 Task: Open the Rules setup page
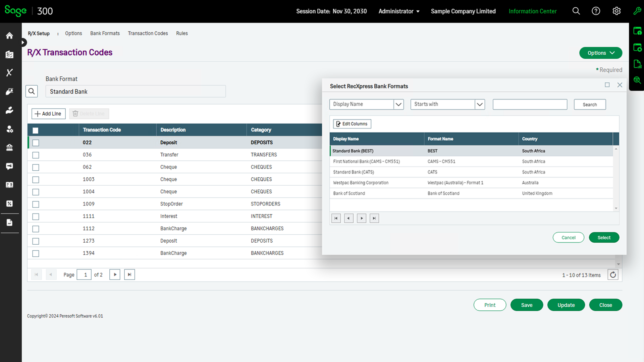tap(182, 33)
